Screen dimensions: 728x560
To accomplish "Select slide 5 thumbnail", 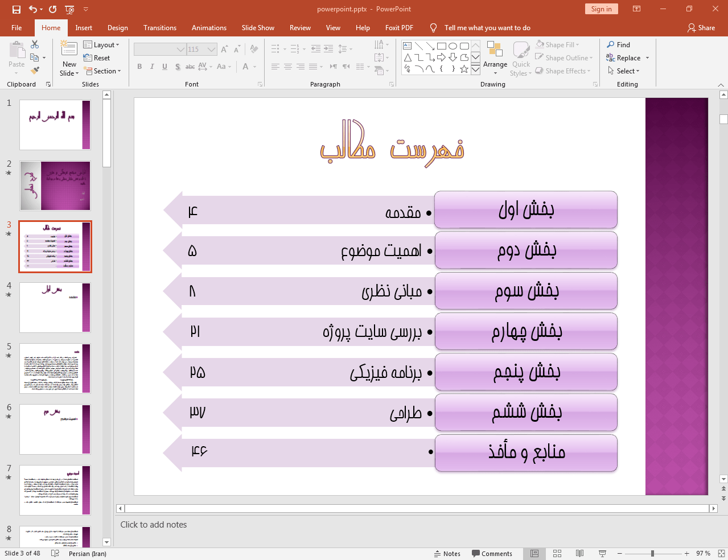I will [x=55, y=368].
